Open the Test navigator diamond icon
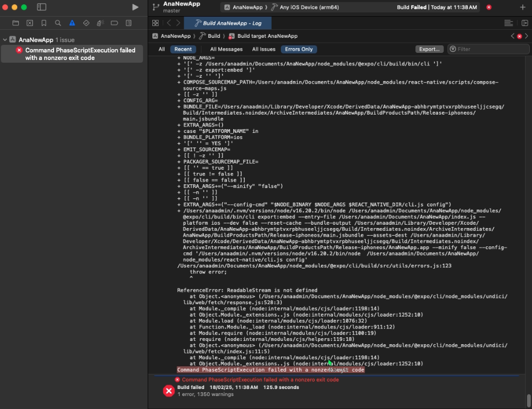The image size is (532, 409). 86,23
